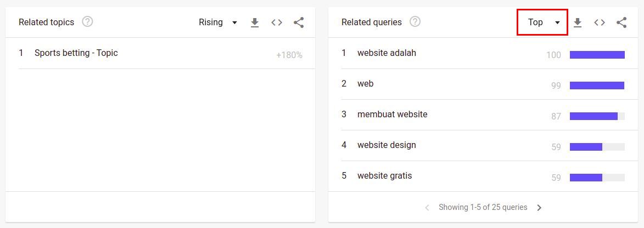Open embed code for Related topics
Screen dimensions: 644x228
click(x=277, y=22)
